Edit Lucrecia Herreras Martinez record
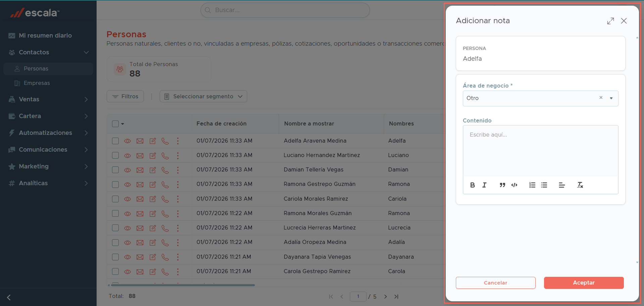This screenshot has height=306, width=644. pyautogui.click(x=153, y=228)
